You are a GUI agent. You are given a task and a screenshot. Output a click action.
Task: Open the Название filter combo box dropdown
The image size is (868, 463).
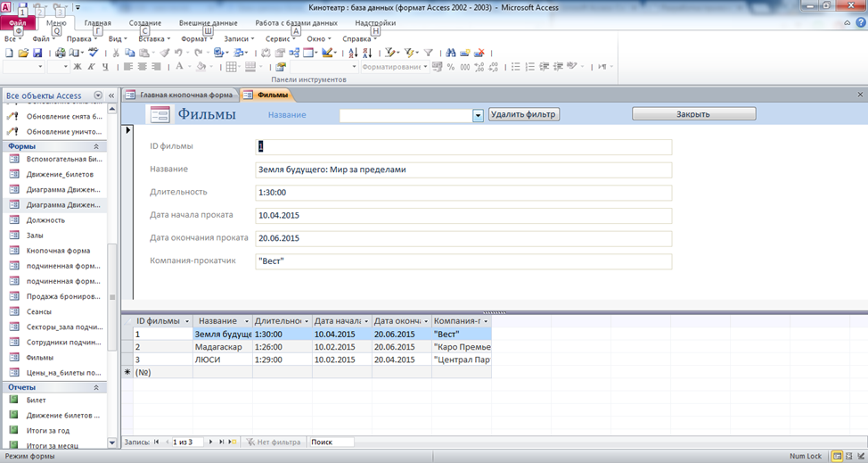coord(479,115)
